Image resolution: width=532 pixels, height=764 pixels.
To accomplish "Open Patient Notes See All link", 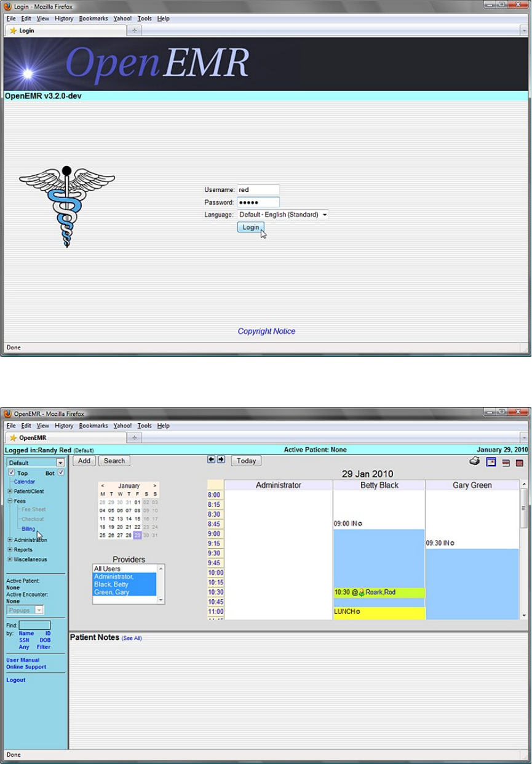I will pyautogui.click(x=132, y=639).
